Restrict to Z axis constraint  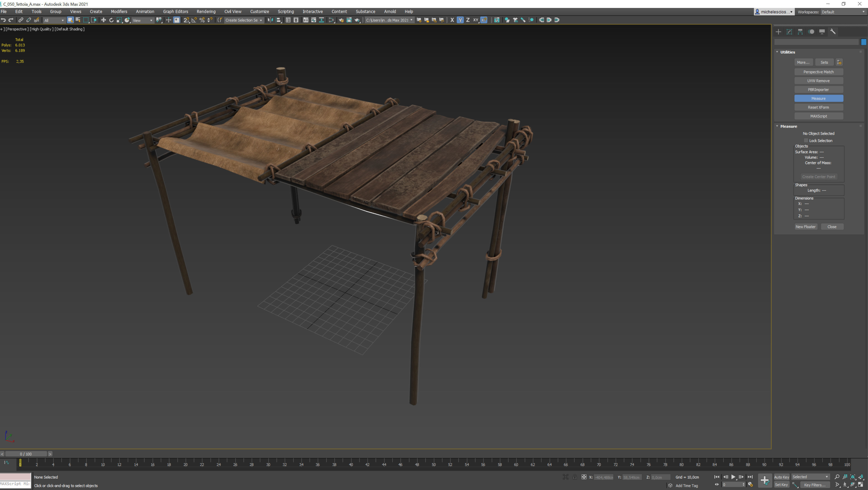coord(468,20)
